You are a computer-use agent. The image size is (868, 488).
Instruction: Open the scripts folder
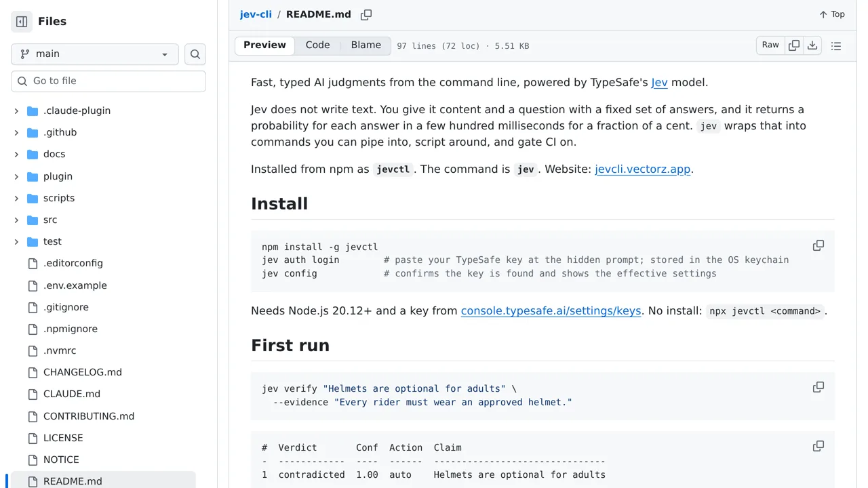59,198
